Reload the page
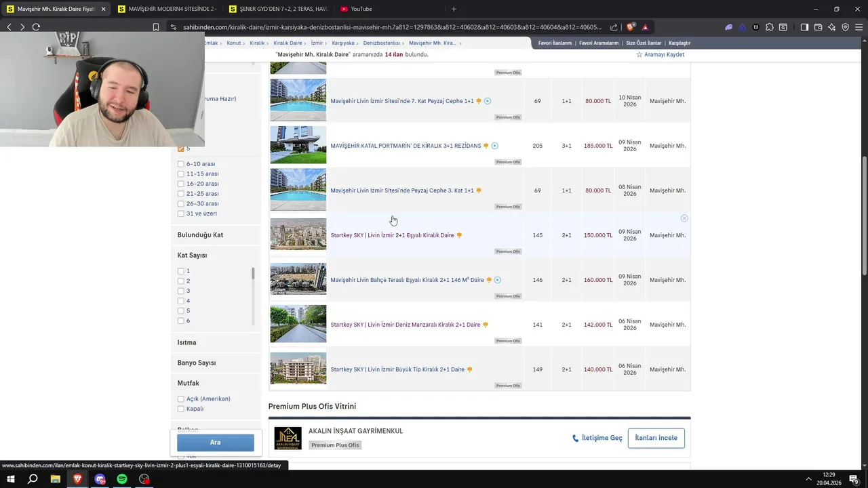 click(x=36, y=27)
